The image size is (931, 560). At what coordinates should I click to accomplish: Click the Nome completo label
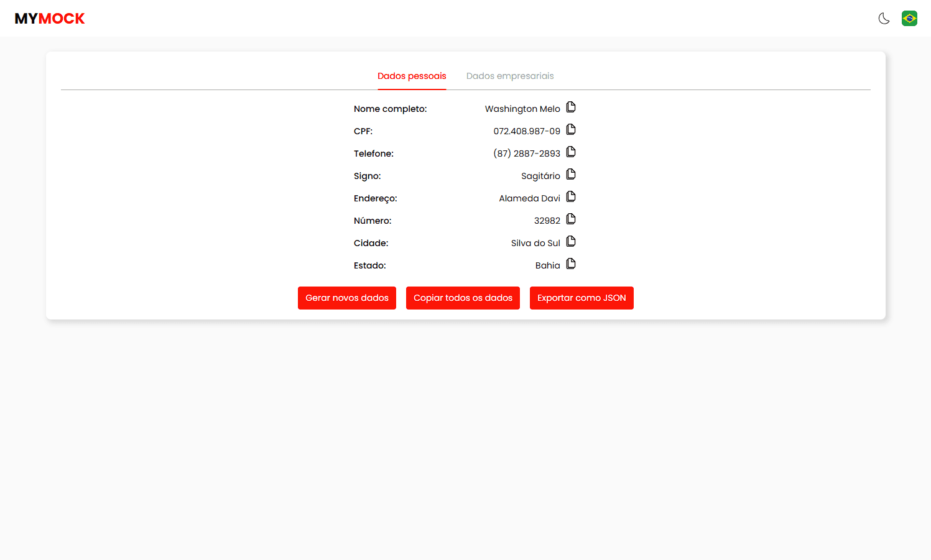[391, 109]
